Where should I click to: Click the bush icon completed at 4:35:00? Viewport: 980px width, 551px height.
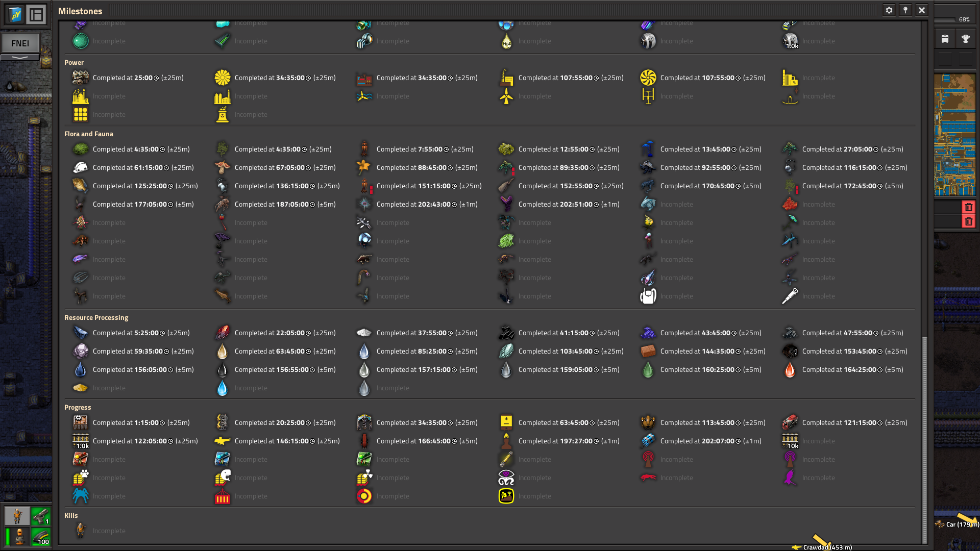point(80,149)
